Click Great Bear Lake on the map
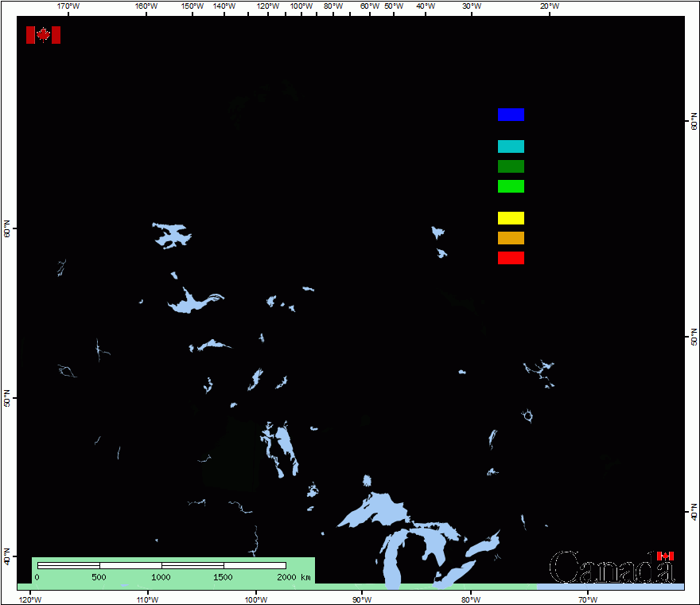The height and width of the screenshot is (605, 700). [x=172, y=235]
